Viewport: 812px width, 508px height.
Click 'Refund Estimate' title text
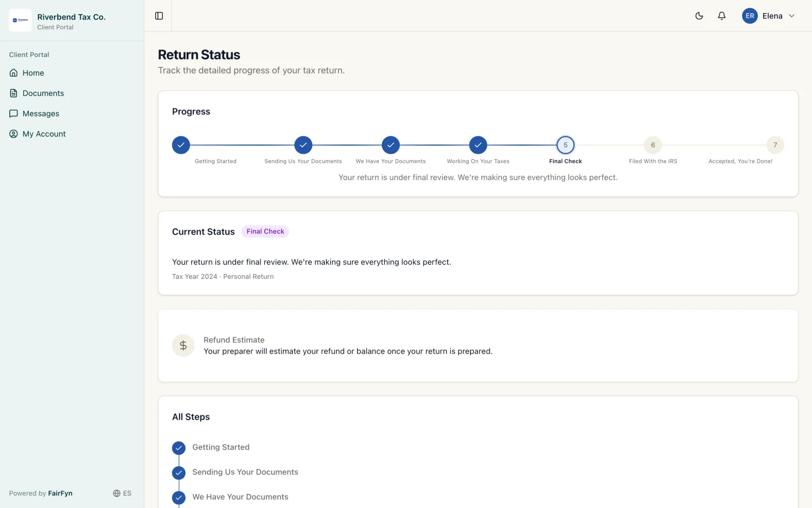234,340
